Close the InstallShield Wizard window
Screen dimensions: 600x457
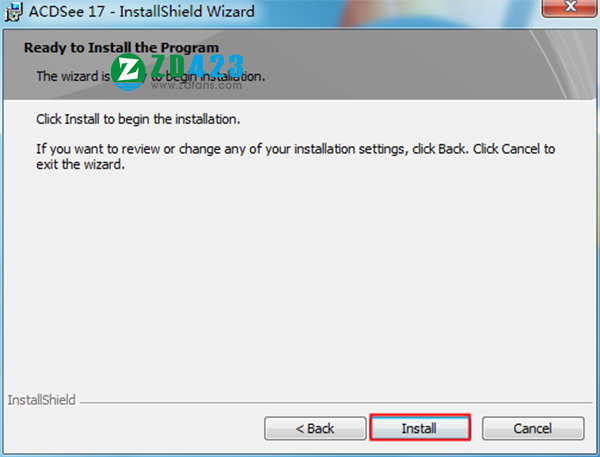click(x=570, y=7)
